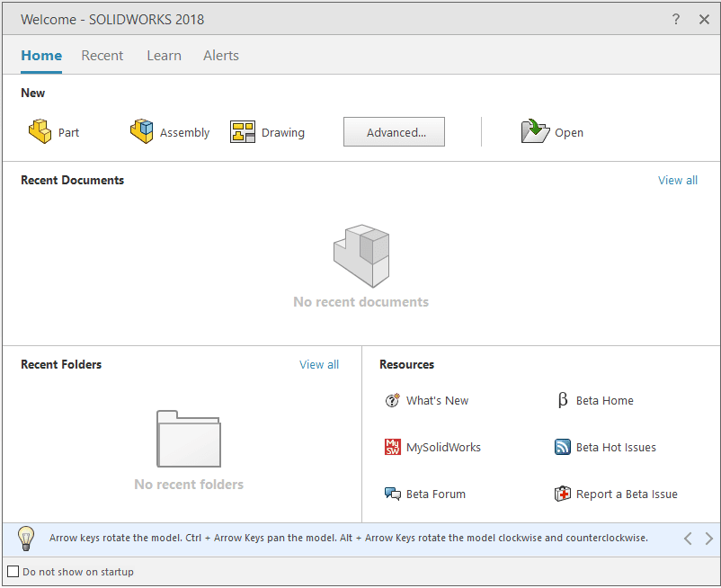Open the MySolidWorks link text

click(443, 448)
